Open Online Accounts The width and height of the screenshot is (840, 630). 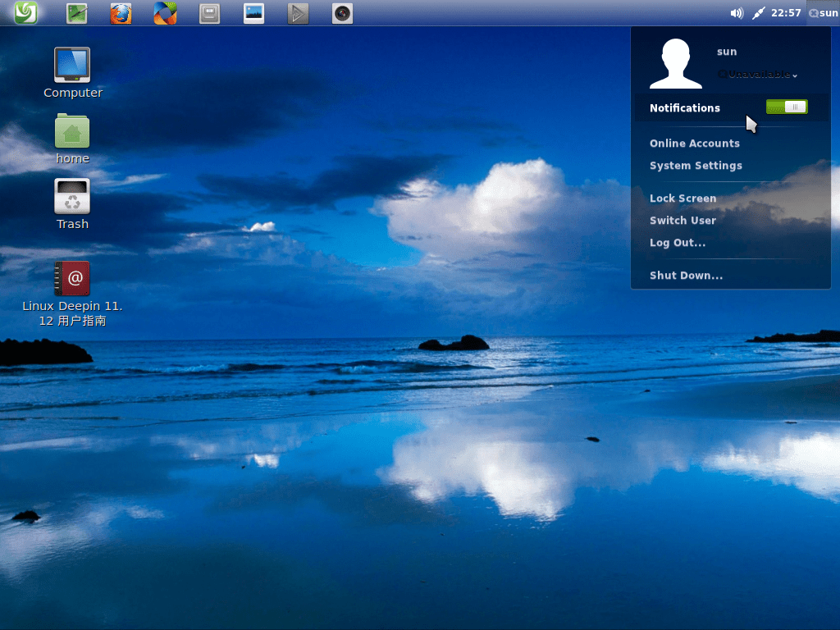click(695, 143)
